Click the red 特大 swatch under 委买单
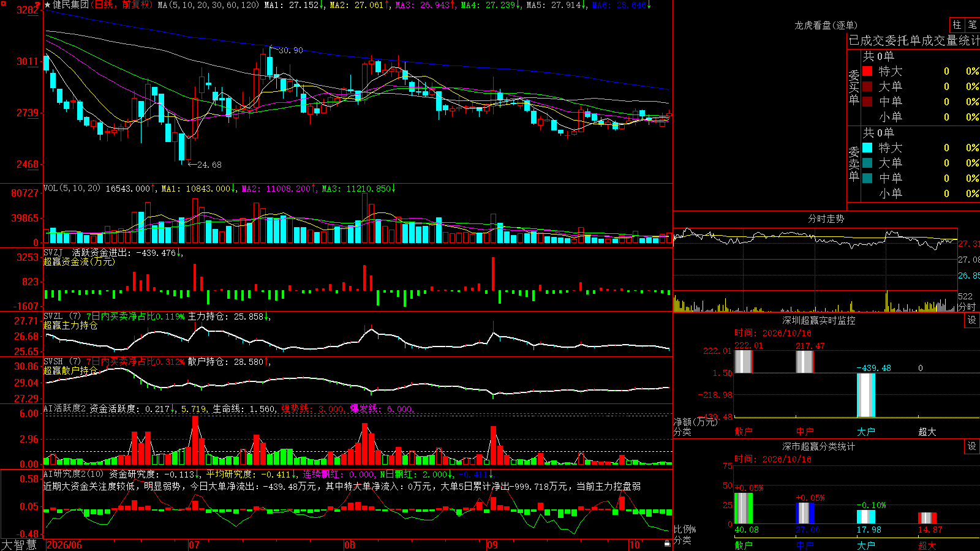 [x=867, y=71]
